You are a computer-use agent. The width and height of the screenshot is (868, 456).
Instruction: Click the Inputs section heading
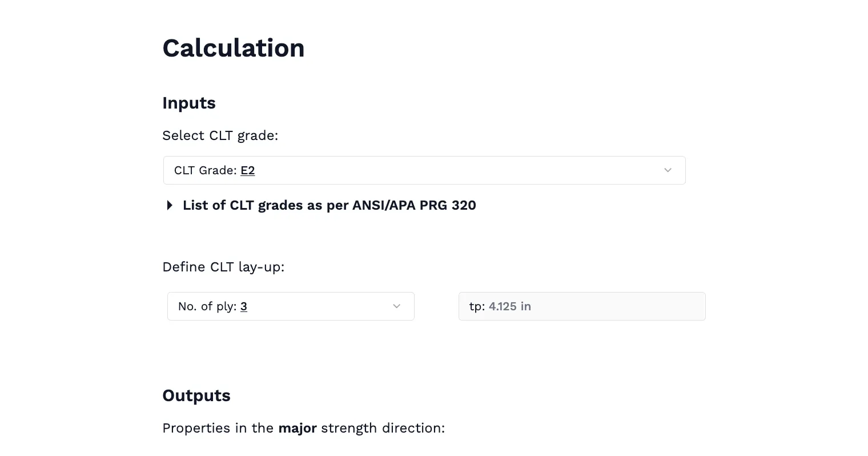[x=189, y=103]
